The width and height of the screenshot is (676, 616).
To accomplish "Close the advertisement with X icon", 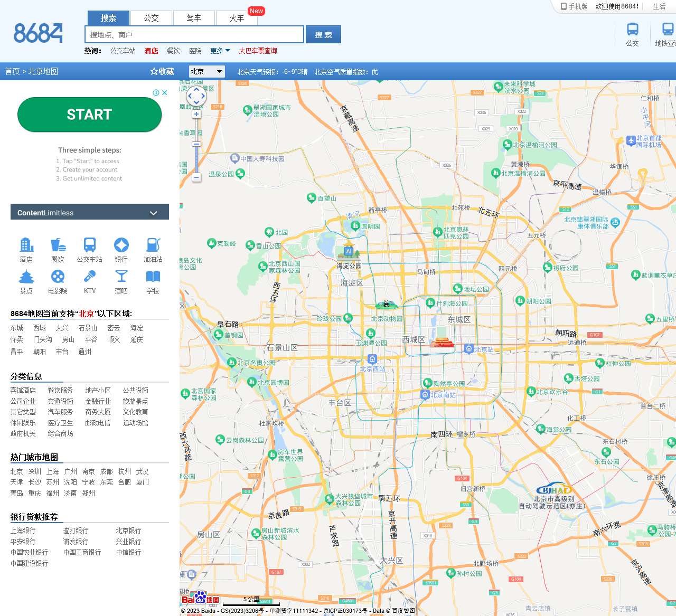I will (165, 92).
